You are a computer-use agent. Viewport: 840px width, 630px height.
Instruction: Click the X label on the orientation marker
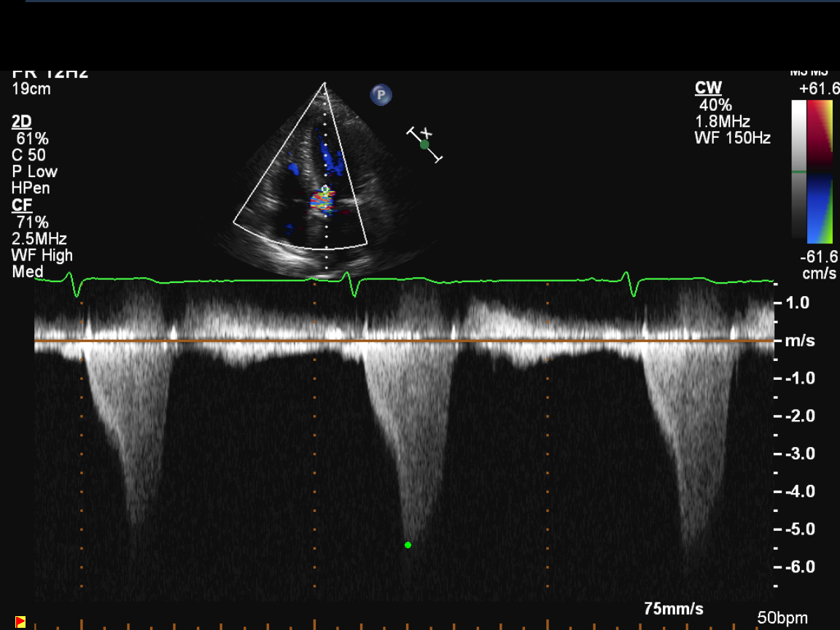428,133
